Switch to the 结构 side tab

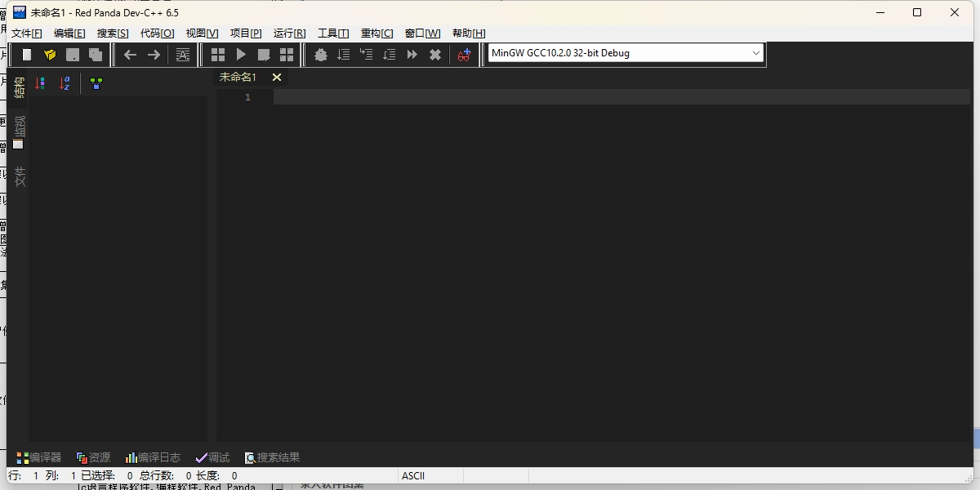(20, 87)
